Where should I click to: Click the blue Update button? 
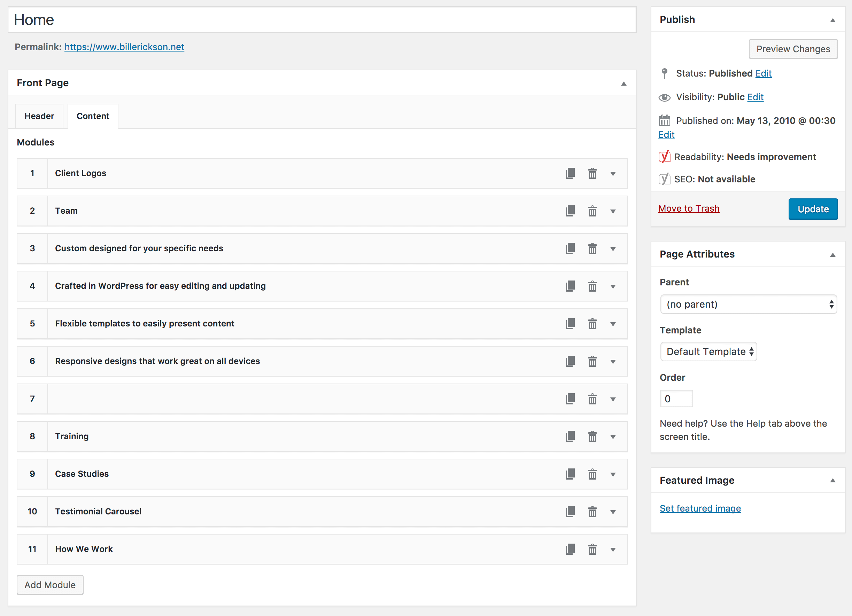[813, 209]
